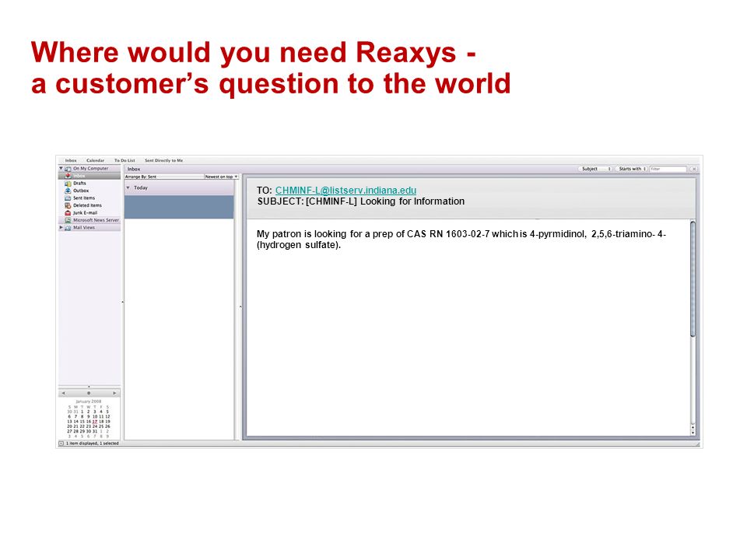Click the January 2008 calendar heading

click(x=89, y=401)
